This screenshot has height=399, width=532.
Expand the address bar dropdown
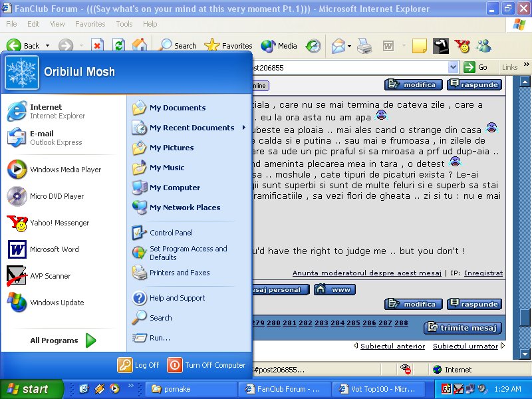(453, 67)
